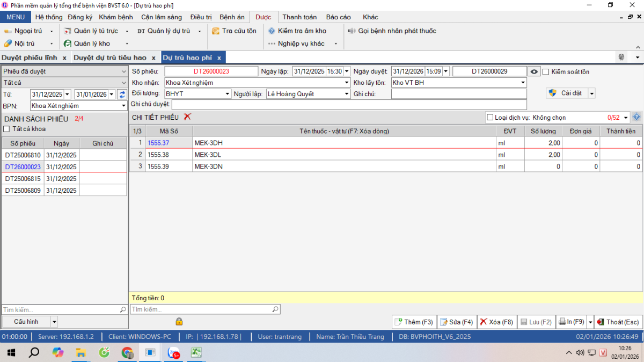
Task: Open the Phiếu đã duyệt status dropdown
Action: tap(124, 71)
